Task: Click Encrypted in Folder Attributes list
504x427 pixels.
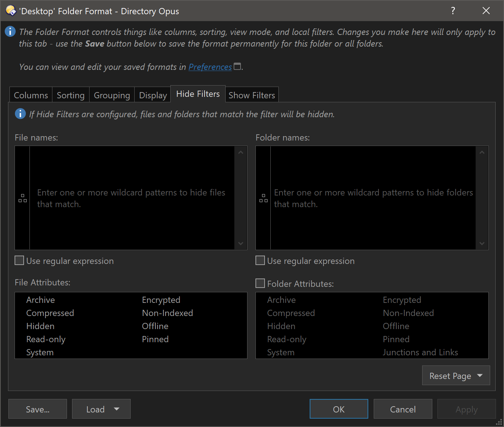Action: [402, 300]
